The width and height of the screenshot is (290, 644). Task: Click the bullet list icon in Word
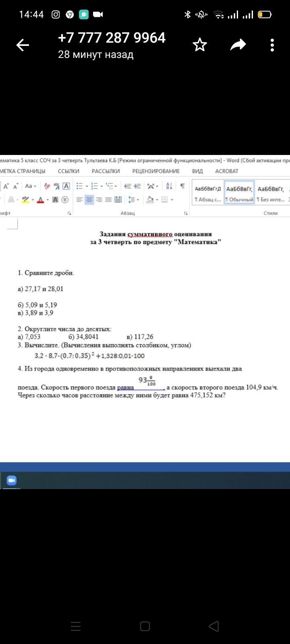(x=80, y=186)
